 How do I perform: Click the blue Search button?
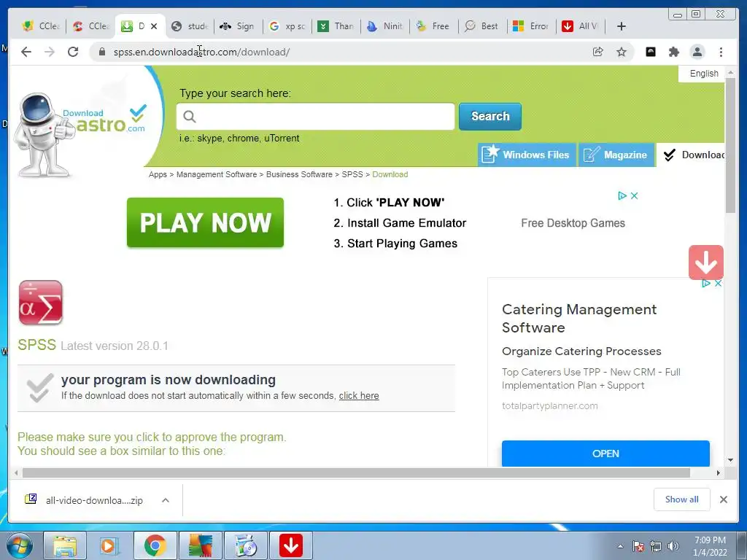[x=489, y=116]
